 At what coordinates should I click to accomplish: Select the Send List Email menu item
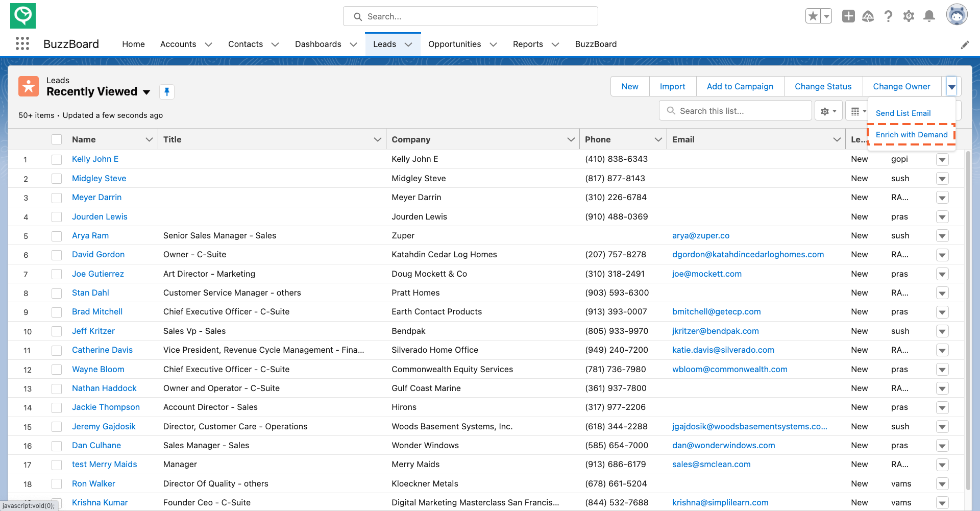coord(903,113)
